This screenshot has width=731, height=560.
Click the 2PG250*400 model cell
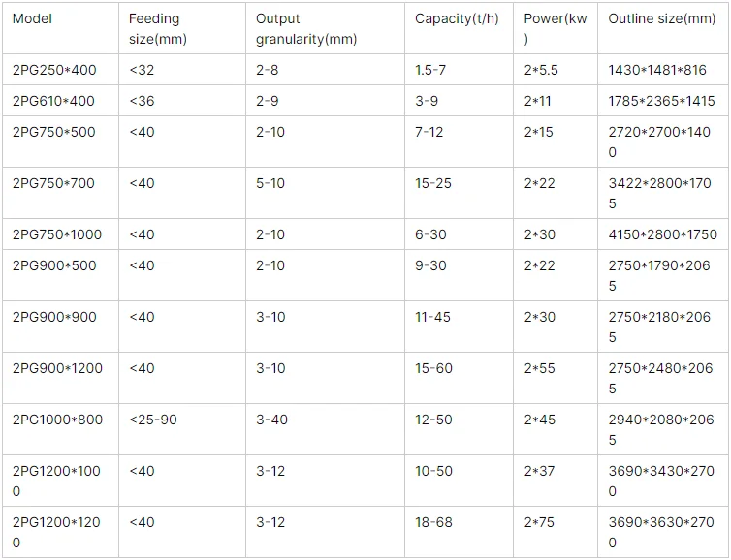53,71
